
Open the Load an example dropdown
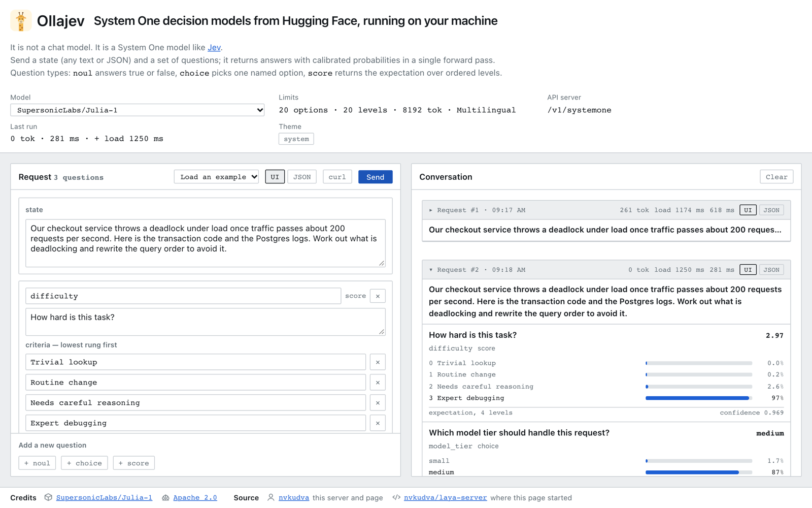click(x=217, y=177)
